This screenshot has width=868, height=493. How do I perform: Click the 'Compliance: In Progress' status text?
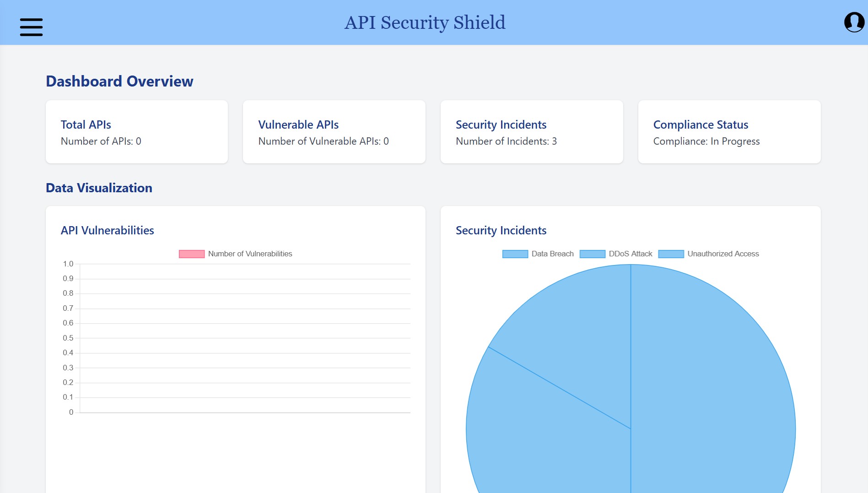pyautogui.click(x=706, y=141)
